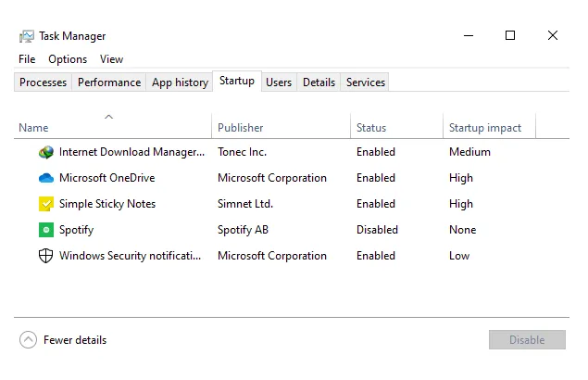
Task: Click the Disable button
Action: [527, 340]
